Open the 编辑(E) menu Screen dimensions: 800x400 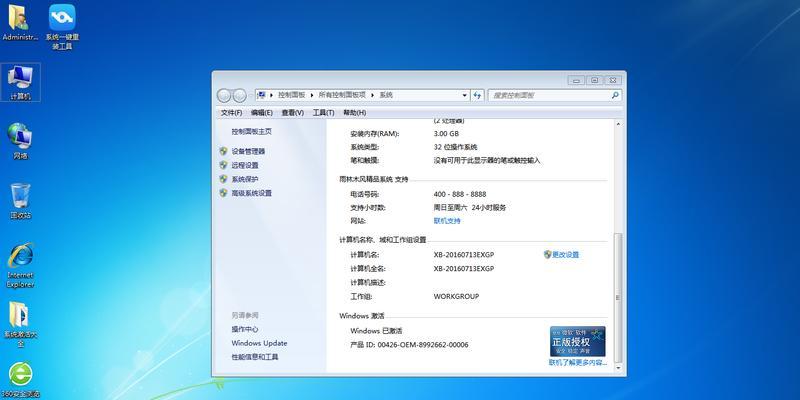click(x=262, y=112)
